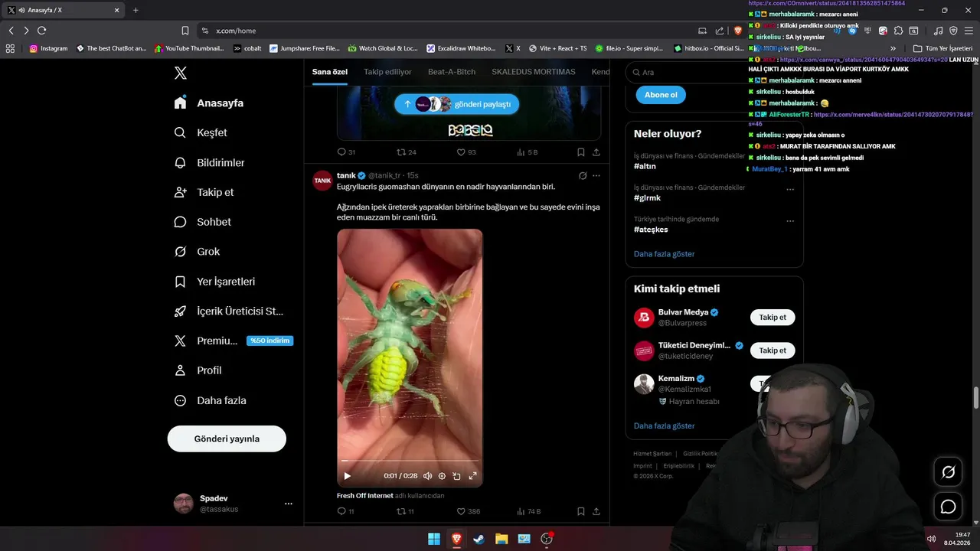Open Keşfet search icon in sidebar
This screenshot has height=551, width=980.
tap(180, 132)
